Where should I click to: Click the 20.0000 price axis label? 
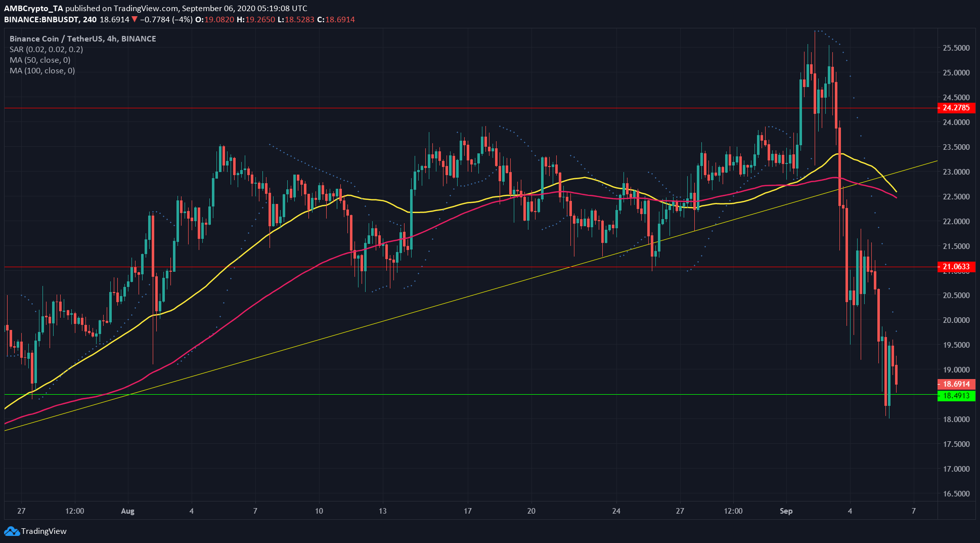(x=956, y=320)
